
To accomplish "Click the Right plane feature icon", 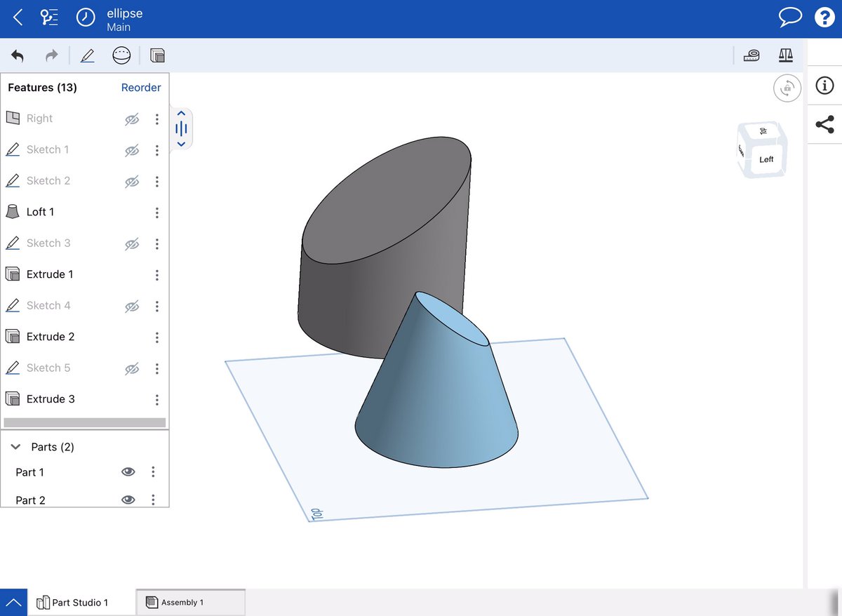I will [13, 119].
